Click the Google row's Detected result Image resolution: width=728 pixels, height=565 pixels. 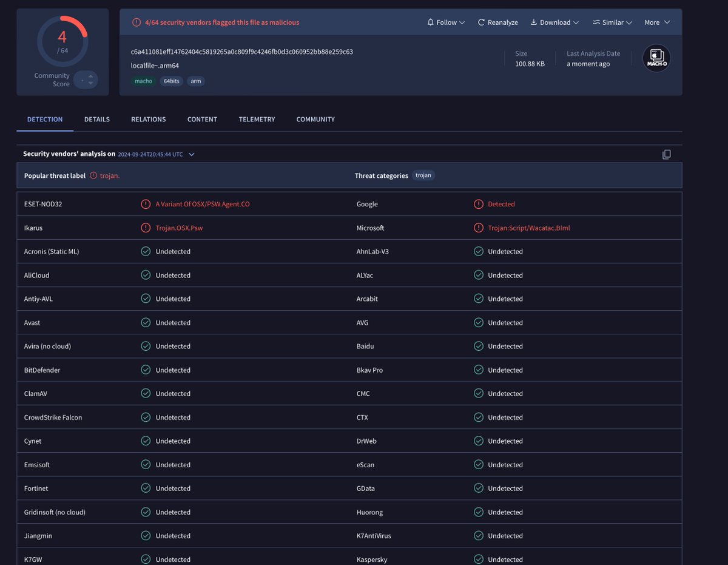click(501, 204)
